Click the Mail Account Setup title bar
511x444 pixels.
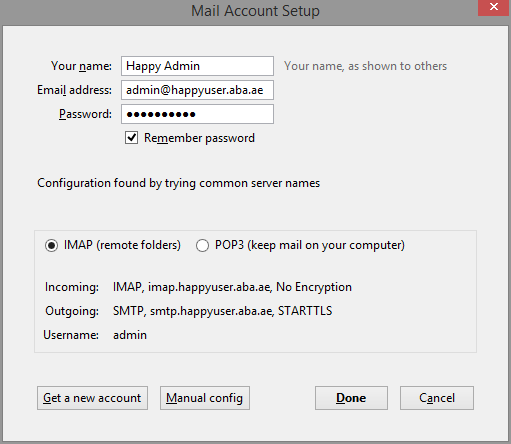tap(255, 11)
